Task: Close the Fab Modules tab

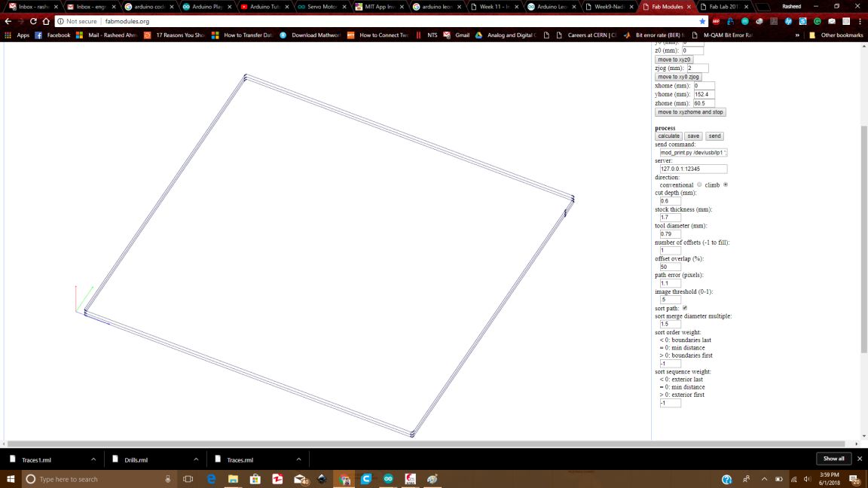Action: point(689,7)
